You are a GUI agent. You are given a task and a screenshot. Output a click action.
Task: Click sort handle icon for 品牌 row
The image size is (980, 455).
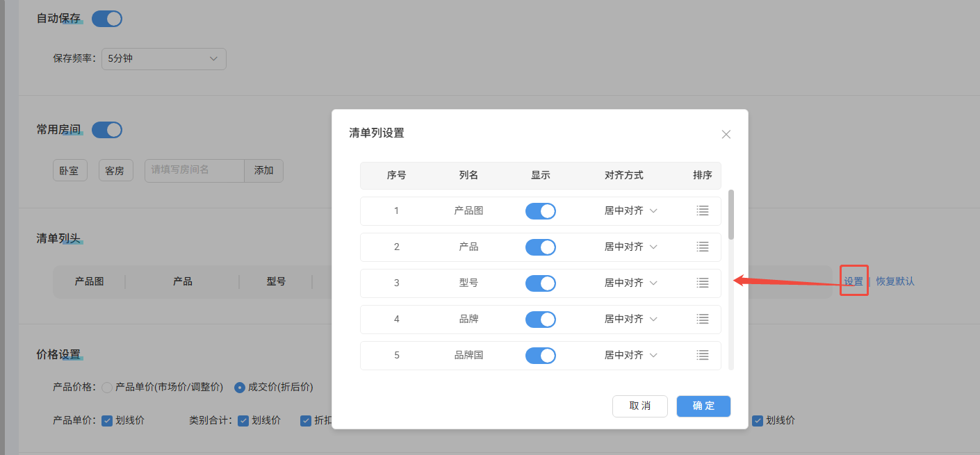coord(703,319)
